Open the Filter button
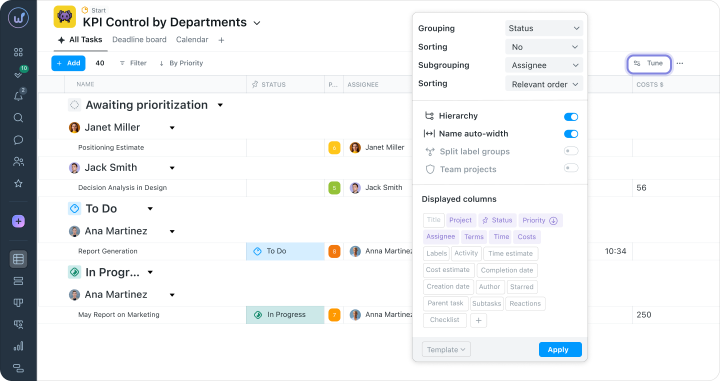The image size is (720, 381). (x=133, y=63)
